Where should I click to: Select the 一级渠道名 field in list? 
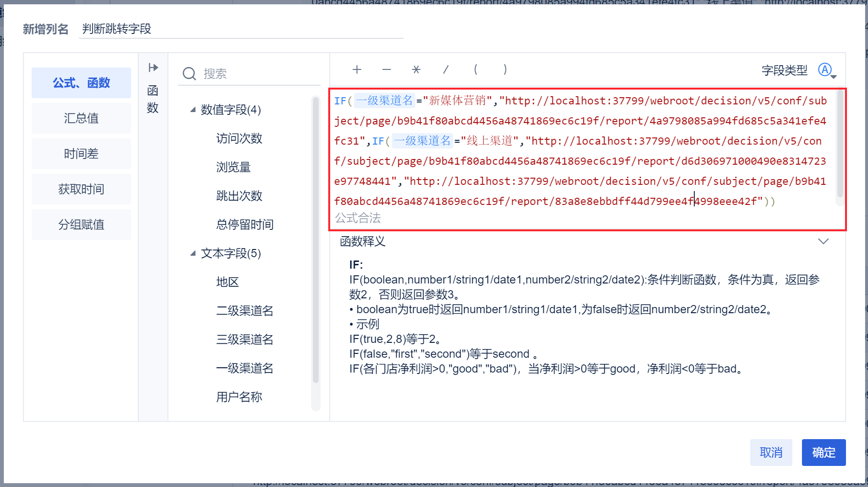point(245,368)
